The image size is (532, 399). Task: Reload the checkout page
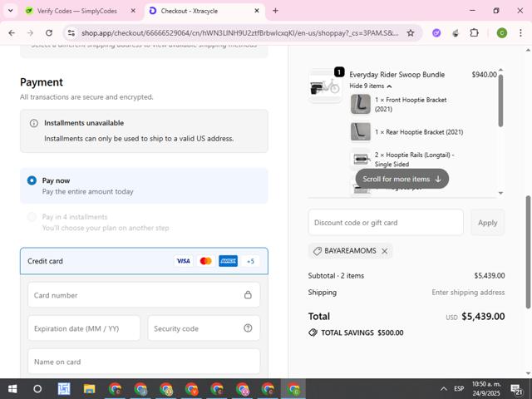click(x=49, y=33)
